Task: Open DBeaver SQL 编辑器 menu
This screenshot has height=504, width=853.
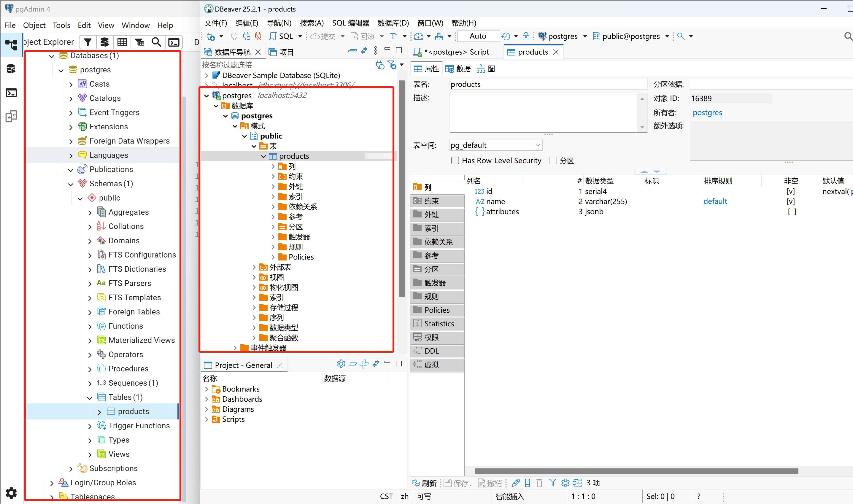Action: 350,23
